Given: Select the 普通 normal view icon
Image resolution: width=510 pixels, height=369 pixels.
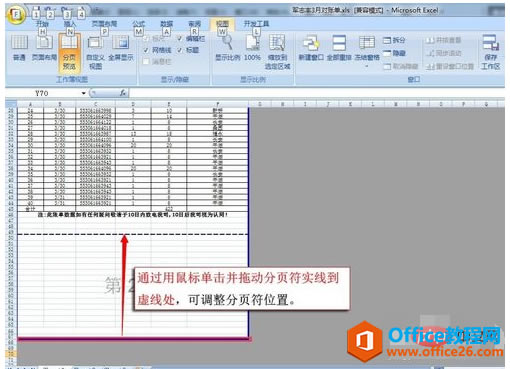Looking at the screenshot, I should pos(19,48).
